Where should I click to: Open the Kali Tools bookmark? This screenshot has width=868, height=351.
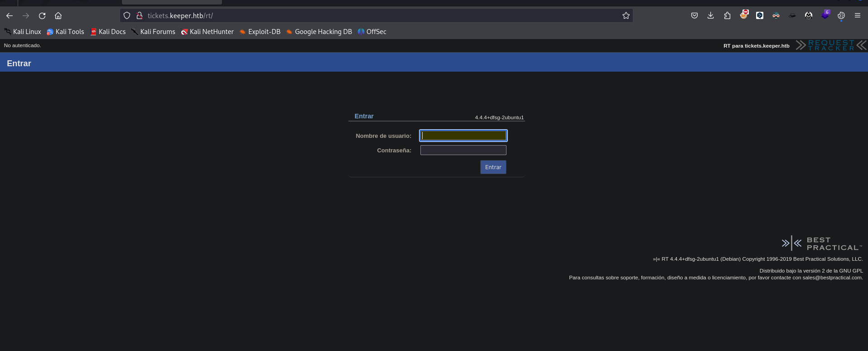[65, 32]
